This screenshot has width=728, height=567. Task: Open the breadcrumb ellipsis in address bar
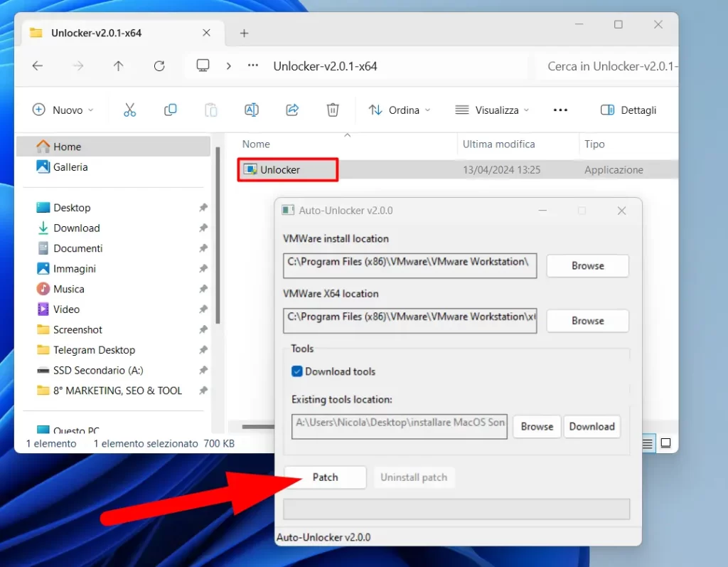point(253,65)
